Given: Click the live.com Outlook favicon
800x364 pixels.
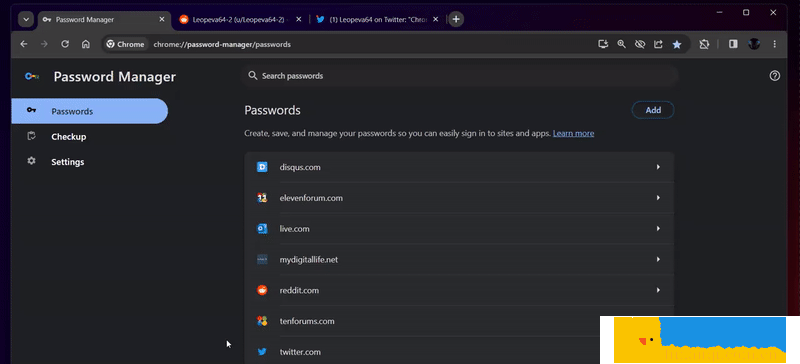Looking at the screenshot, I should 262,229.
